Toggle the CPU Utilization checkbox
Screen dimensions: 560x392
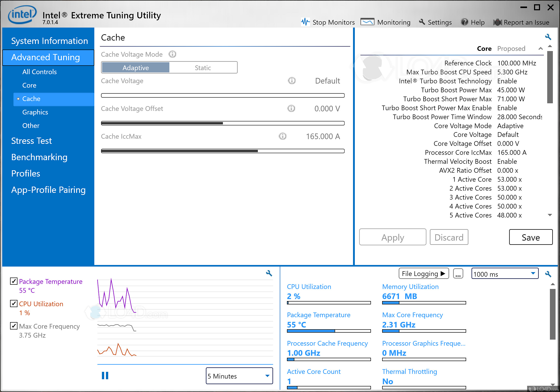[14, 304]
